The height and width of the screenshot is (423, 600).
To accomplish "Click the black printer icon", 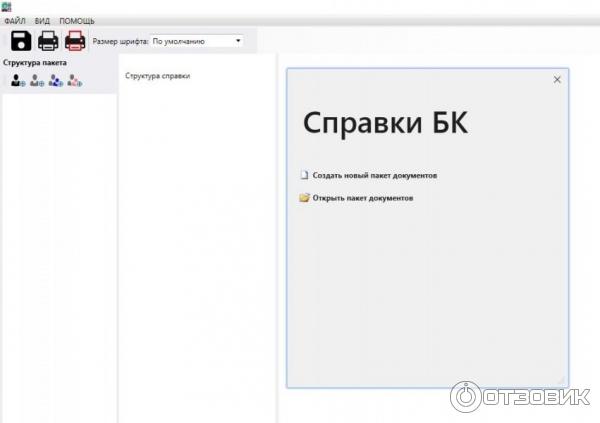I will (x=48, y=41).
